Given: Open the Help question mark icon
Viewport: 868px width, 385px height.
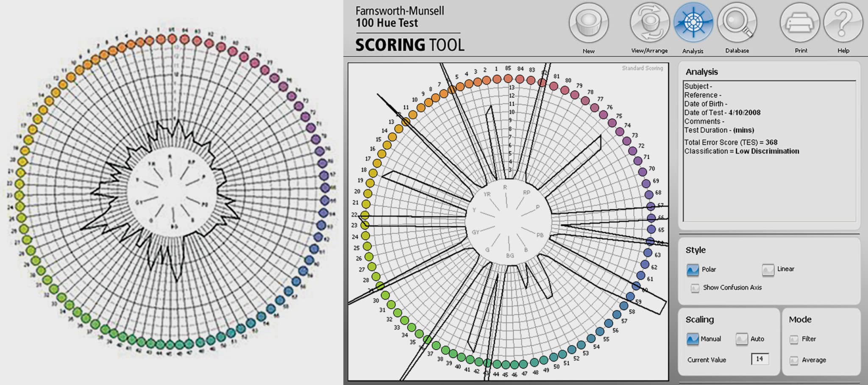Looking at the screenshot, I should [x=843, y=23].
